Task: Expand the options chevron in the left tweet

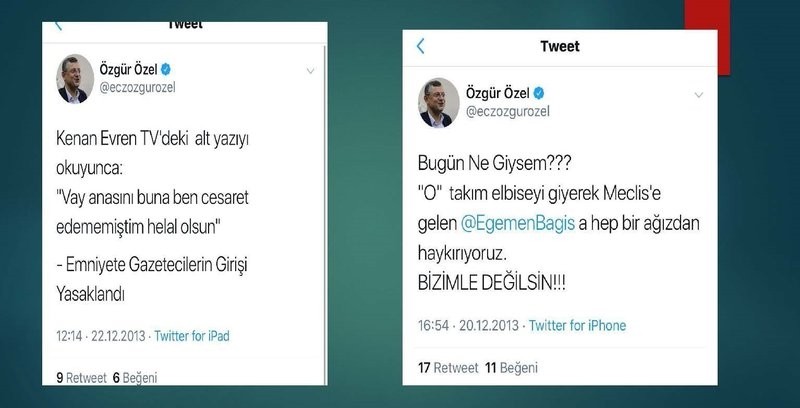Action: 310,71
